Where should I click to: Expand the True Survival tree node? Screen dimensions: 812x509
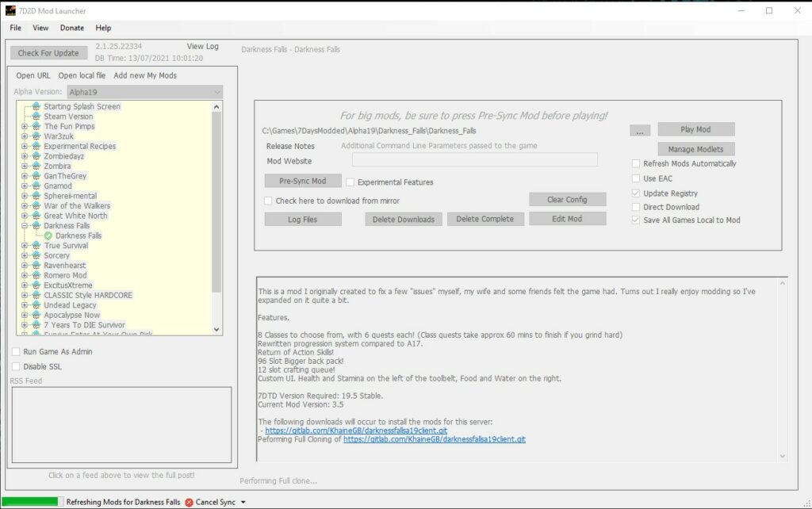25,246
